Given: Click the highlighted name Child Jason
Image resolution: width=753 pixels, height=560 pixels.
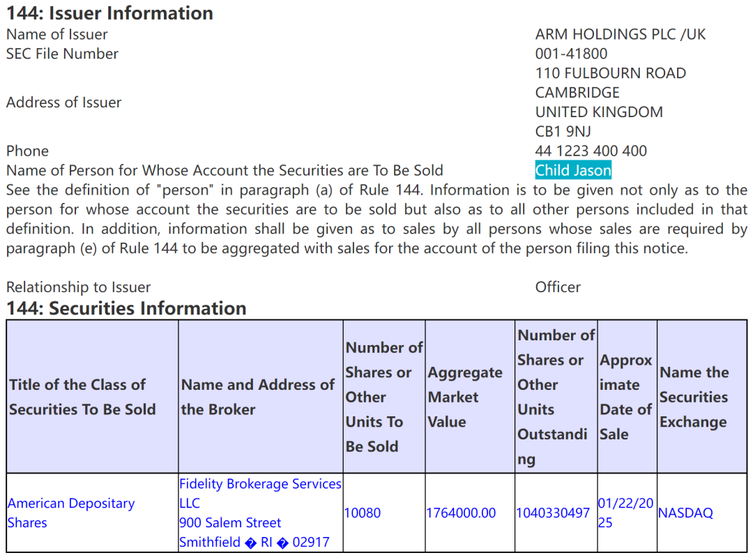Looking at the screenshot, I should (x=573, y=170).
